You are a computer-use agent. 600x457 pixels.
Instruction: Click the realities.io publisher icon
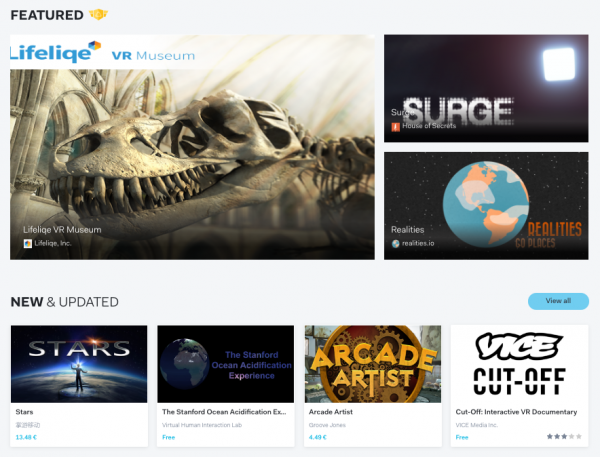(395, 243)
